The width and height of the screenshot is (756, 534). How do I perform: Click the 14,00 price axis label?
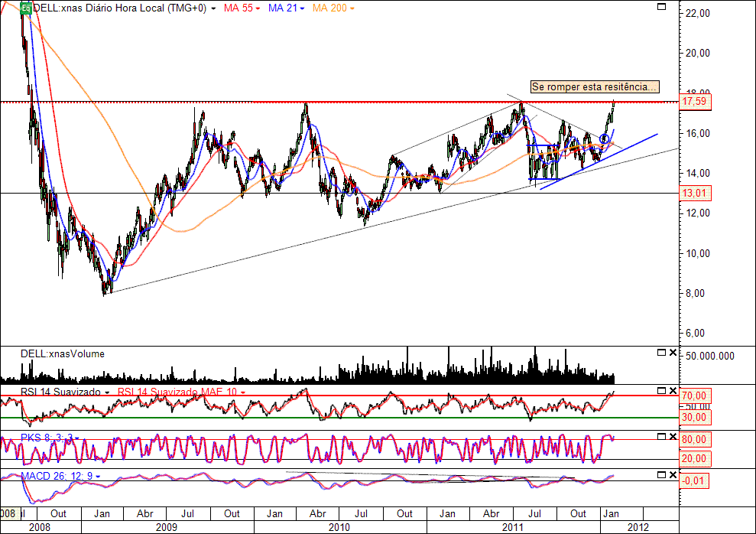point(698,173)
